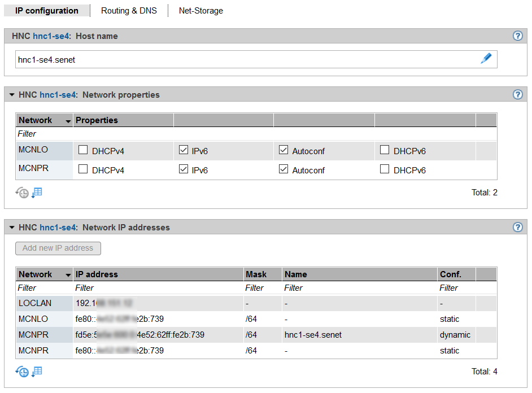Click the pencil icon to edit host name

pyautogui.click(x=486, y=59)
